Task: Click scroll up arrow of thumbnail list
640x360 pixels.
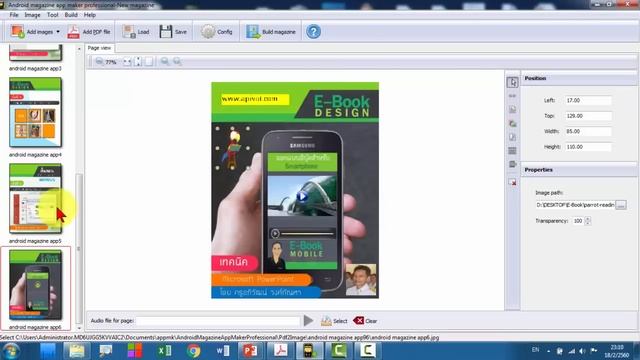Action: pos(79,49)
